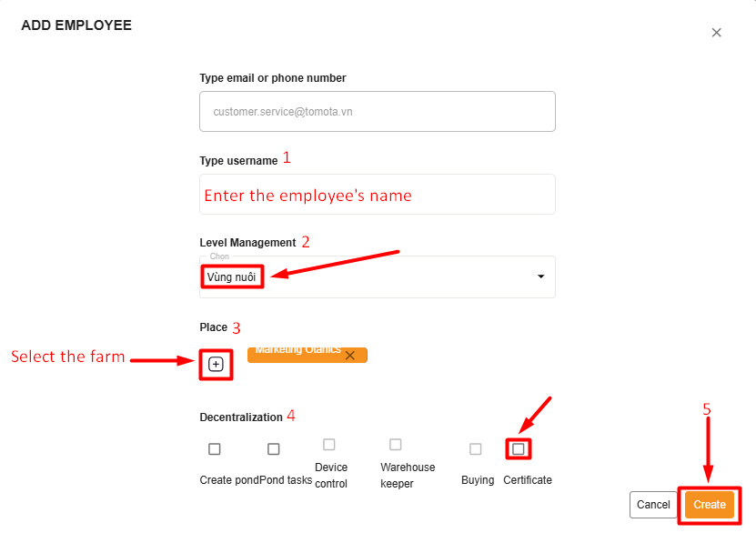Tick the Pond tasks checkbox
The width and height of the screenshot is (756, 533).
coord(274,448)
